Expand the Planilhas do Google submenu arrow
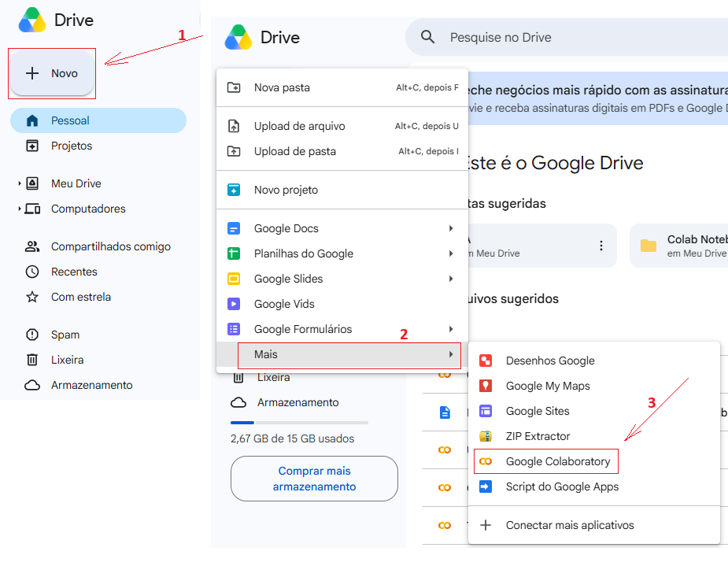The width and height of the screenshot is (728, 566). pos(451,253)
